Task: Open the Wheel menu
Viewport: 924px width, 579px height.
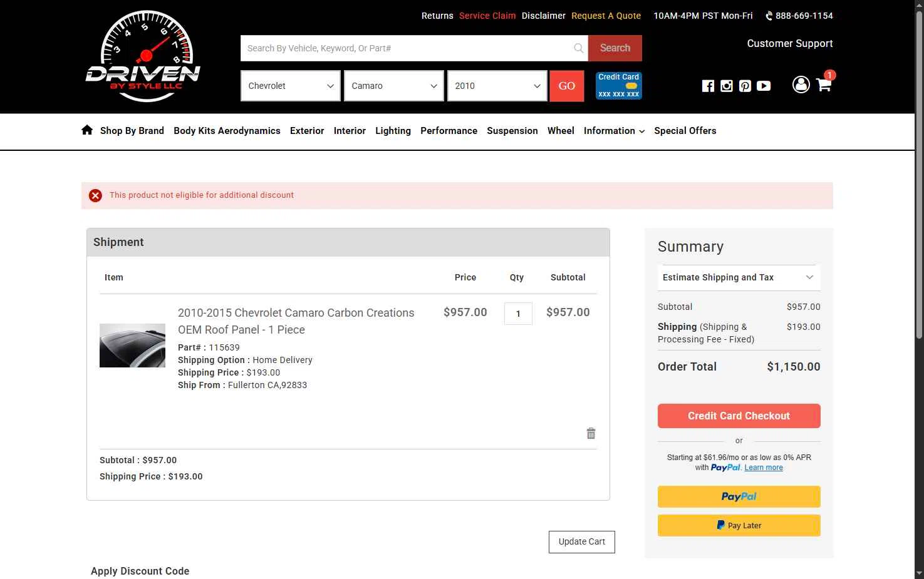Action: pos(561,131)
